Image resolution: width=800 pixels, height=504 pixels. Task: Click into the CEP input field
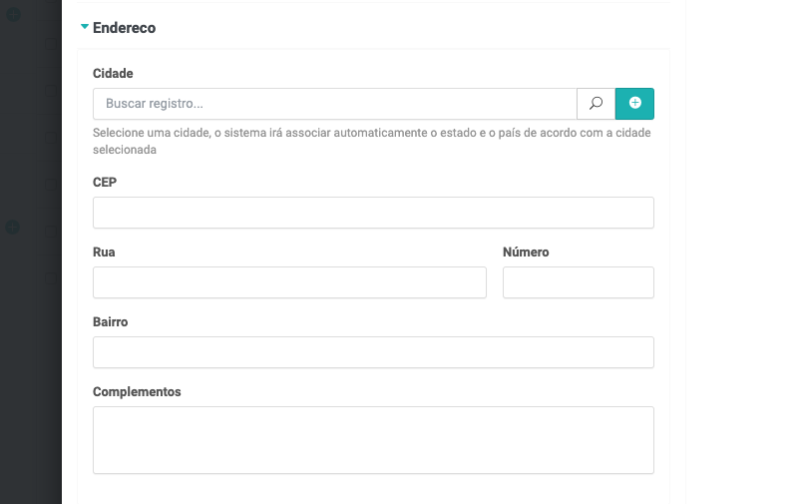point(373,212)
